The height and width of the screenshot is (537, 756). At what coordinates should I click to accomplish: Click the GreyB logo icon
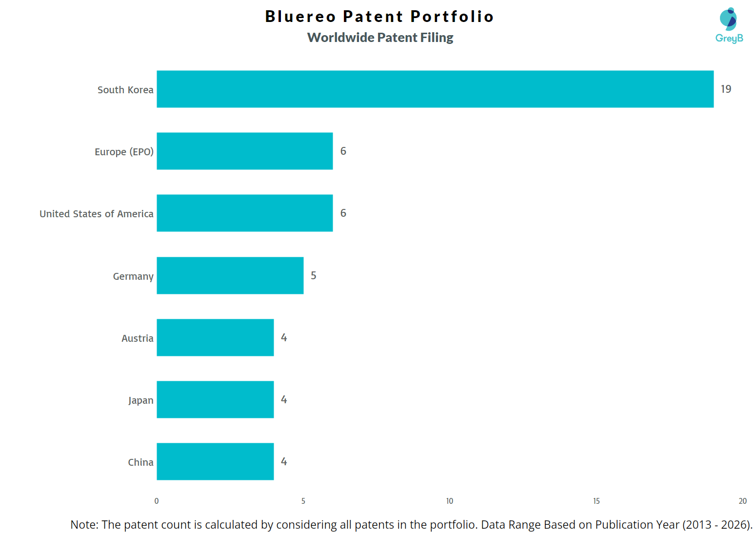(728, 19)
